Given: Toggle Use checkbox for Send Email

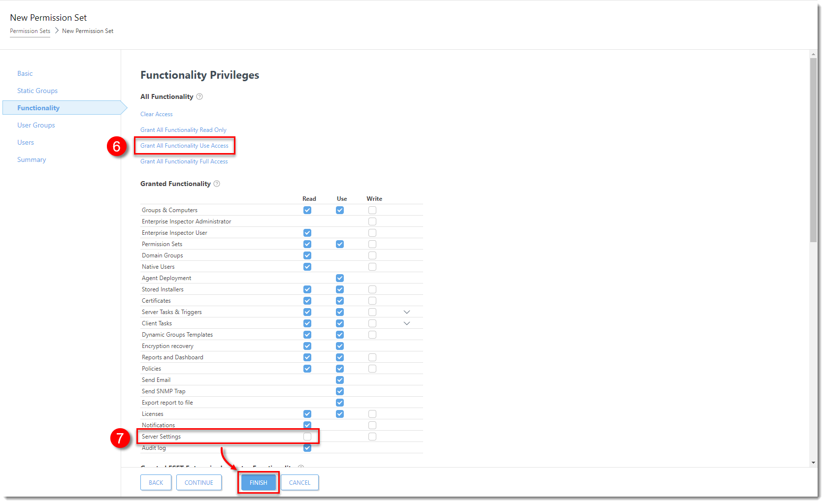Looking at the screenshot, I should click(340, 380).
